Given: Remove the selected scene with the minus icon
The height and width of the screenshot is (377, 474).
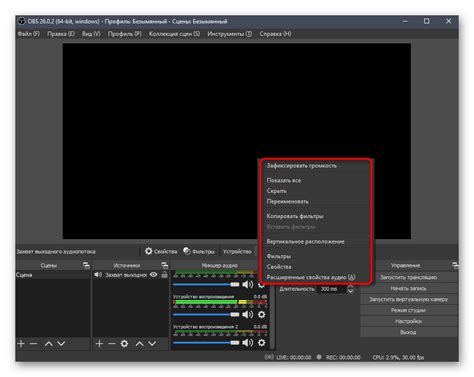Looking at the screenshot, I should point(33,344).
